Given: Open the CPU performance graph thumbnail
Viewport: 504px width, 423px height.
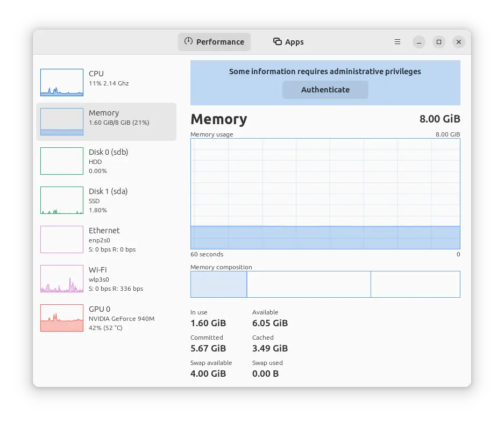Looking at the screenshot, I should coord(62,83).
